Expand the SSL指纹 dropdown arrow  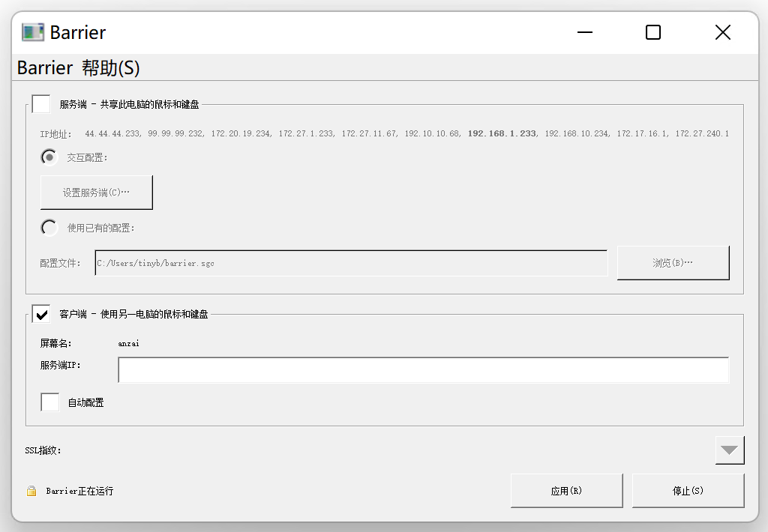click(x=729, y=450)
